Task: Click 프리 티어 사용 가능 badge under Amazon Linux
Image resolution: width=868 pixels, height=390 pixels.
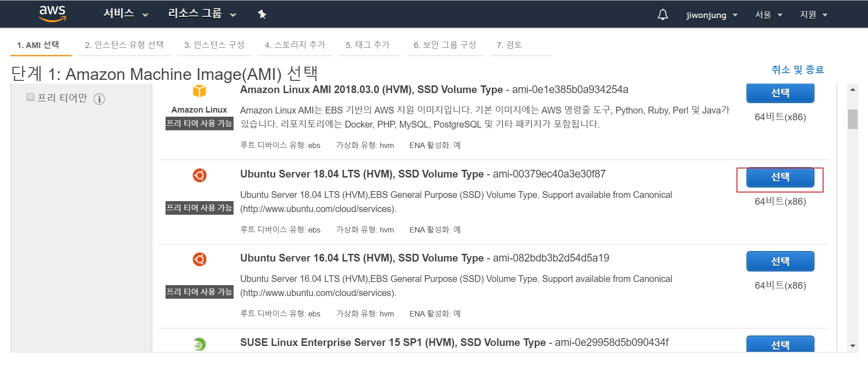Action: click(x=200, y=123)
